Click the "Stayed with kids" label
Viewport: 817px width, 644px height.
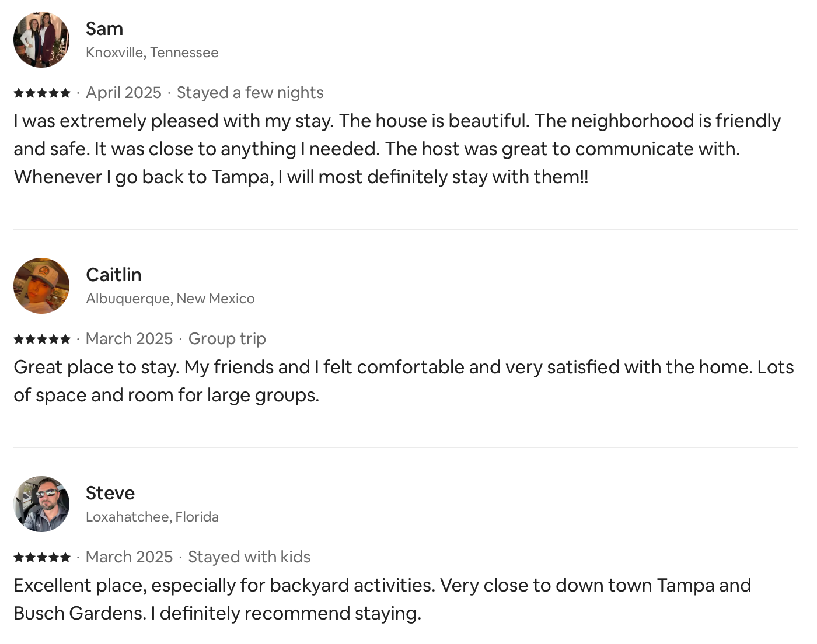(249, 557)
